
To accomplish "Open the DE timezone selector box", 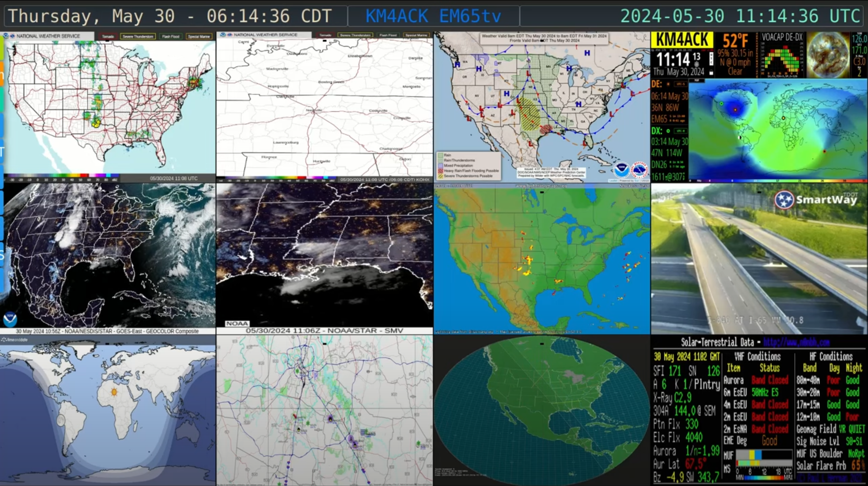I will click(680, 84).
